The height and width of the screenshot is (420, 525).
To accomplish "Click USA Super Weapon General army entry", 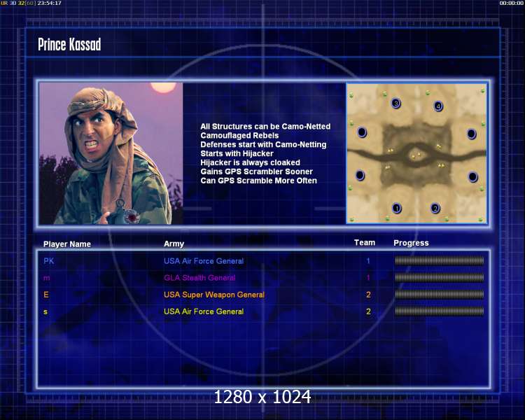I will pyautogui.click(x=214, y=295).
